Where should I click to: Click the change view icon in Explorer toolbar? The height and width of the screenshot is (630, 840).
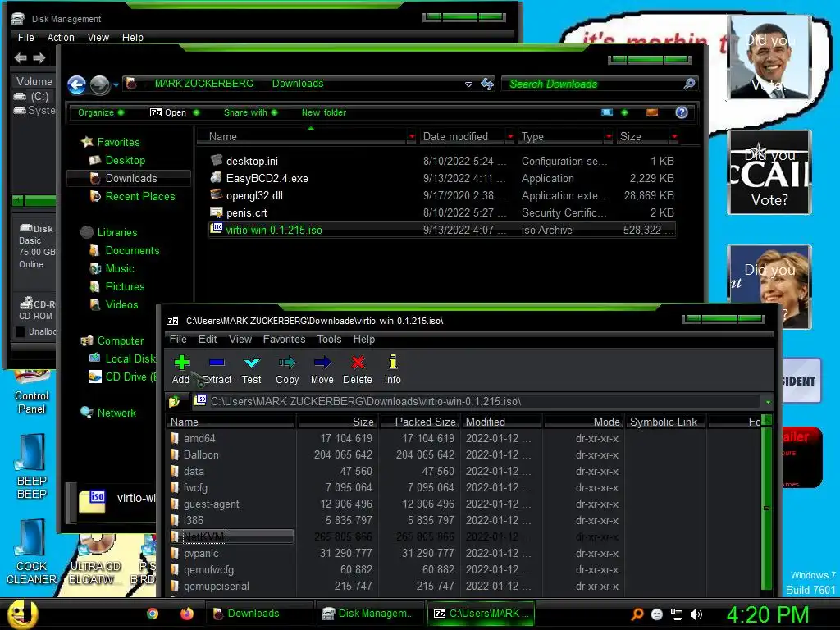click(607, 112)
